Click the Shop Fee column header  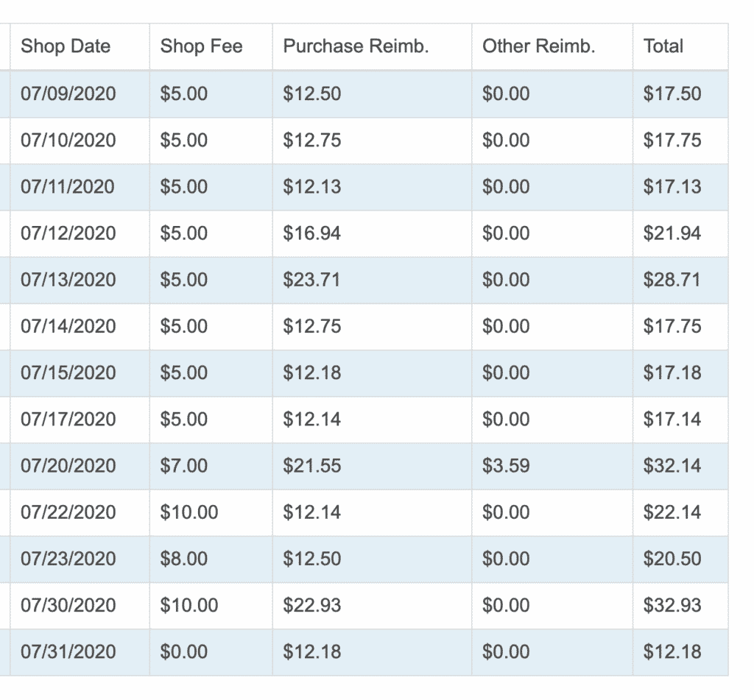[202, 46]
